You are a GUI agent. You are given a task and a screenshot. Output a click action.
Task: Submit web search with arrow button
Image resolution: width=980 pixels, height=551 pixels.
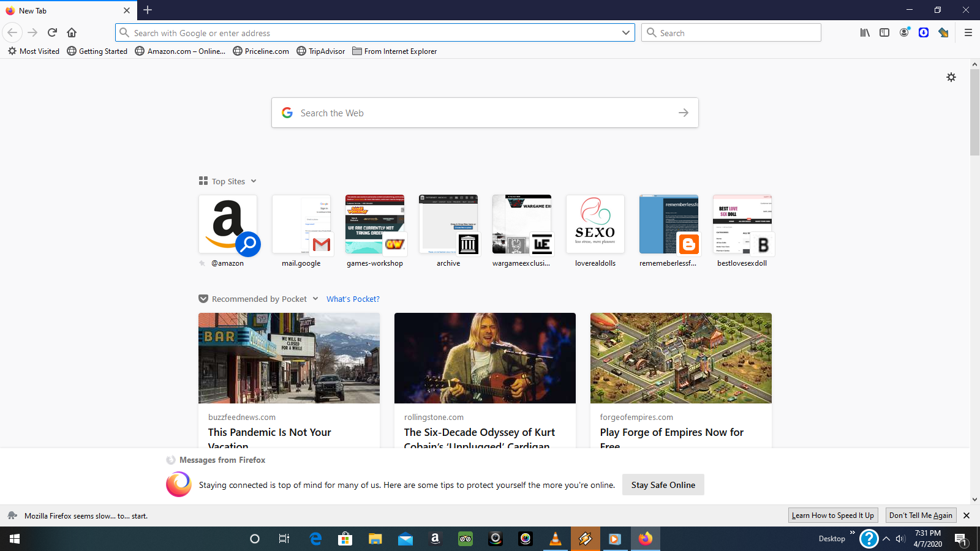684,113
